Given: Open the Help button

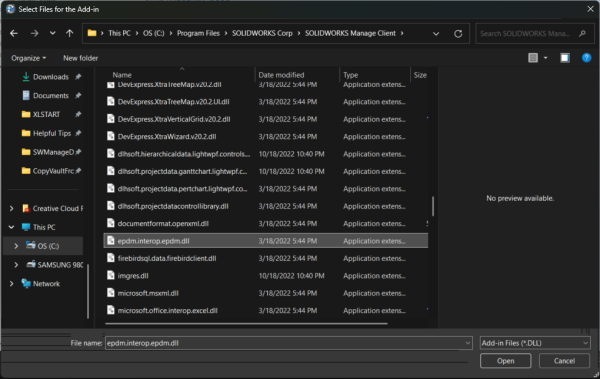Looking at the screenshot, I should (586, 58).
